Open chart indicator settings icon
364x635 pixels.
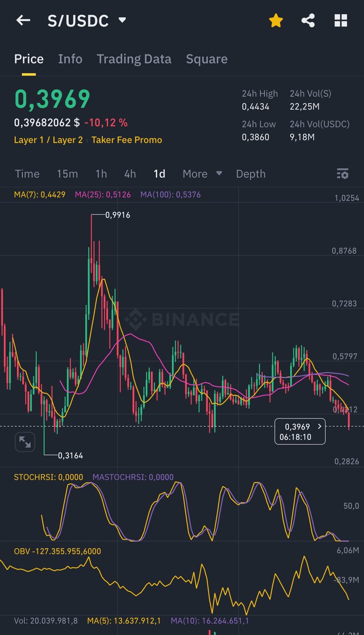[x=342, y=174]
